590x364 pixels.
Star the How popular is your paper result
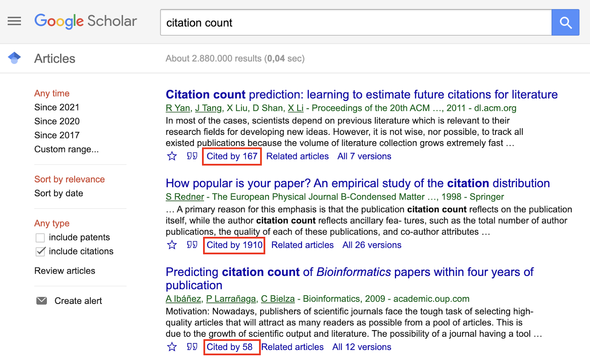pyautogui.click(x=172, y=245)
